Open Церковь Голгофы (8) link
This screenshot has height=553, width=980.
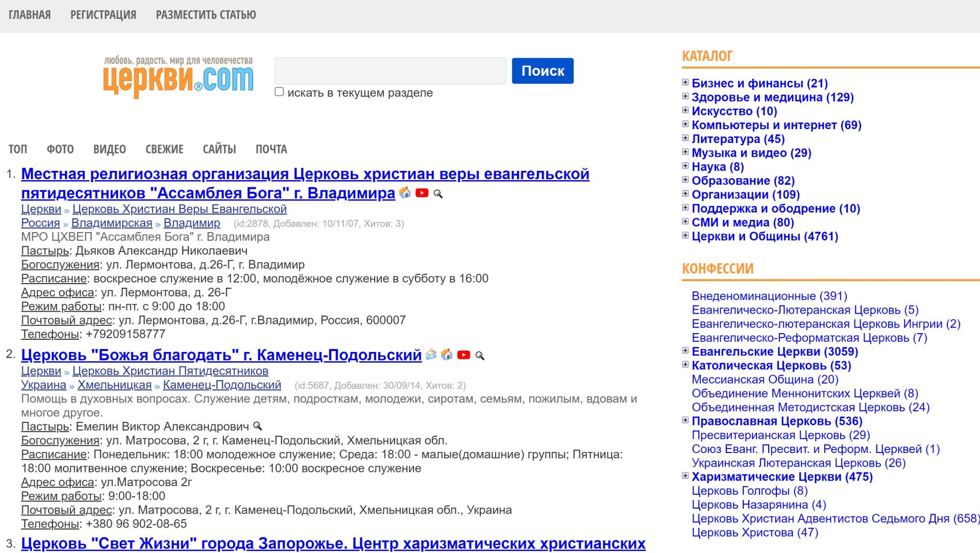750,491
